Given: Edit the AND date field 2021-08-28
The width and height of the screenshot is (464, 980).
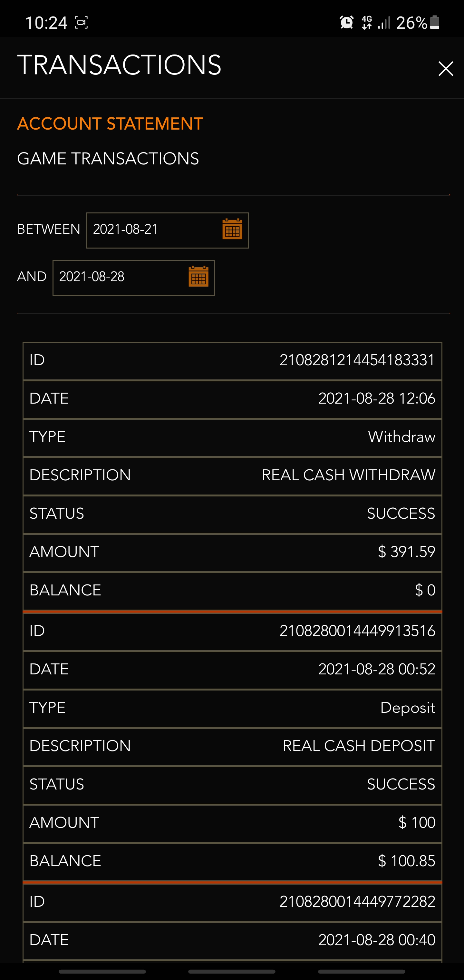Looking at the screenshot, I should point(118,277).
